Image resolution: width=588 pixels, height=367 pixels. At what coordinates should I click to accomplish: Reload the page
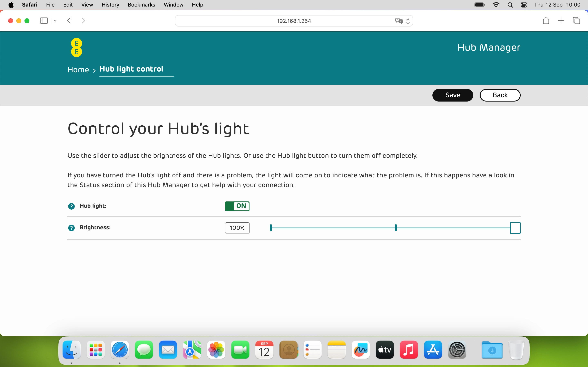point(408,21)
